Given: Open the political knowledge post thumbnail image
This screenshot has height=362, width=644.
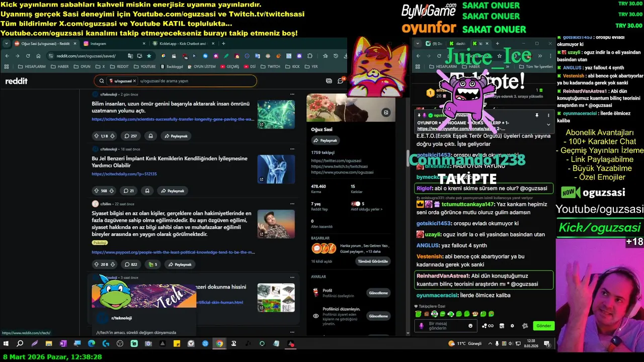Looking at the screenshot, I should (x=276, y=224).
